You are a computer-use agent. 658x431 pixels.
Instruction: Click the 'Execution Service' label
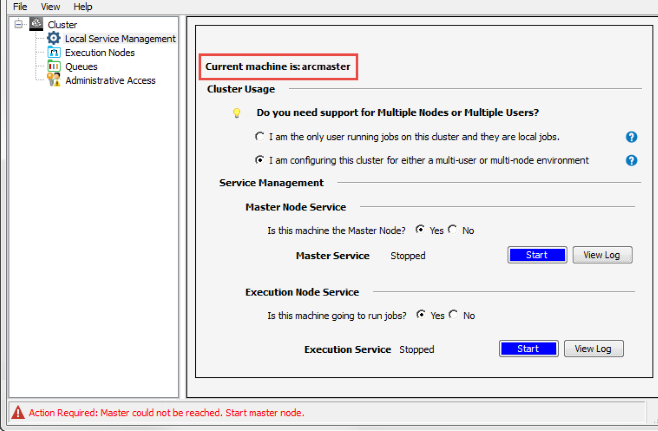tap(347, 349)
